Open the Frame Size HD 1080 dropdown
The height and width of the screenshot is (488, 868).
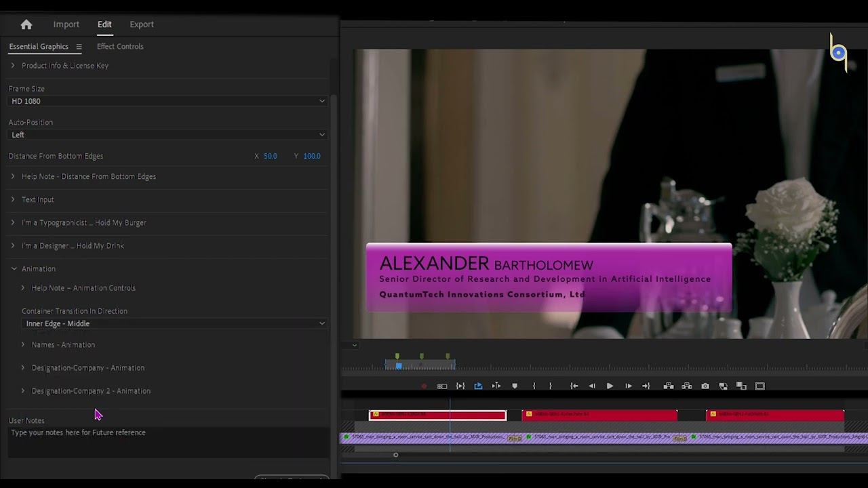point(167,101)
